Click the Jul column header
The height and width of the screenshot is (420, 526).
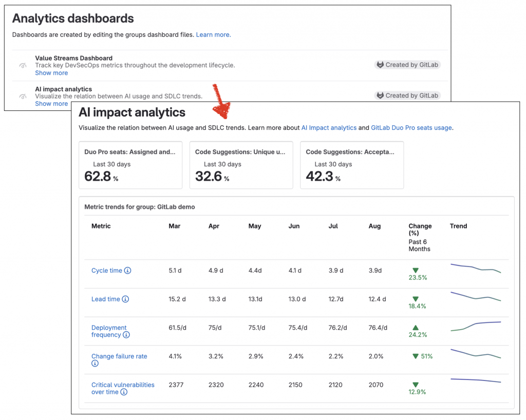coord(333,226)
